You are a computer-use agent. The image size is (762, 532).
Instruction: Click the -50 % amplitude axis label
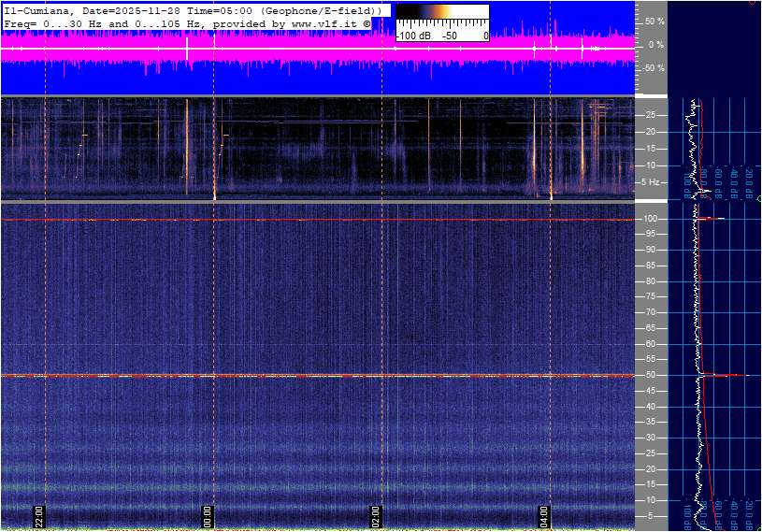pos(653,68)
